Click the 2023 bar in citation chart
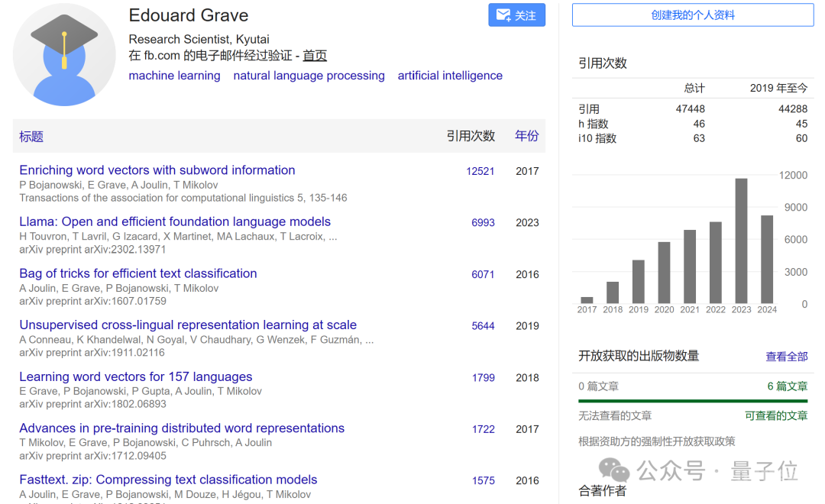This screenshot has height=504, width=825. 741,241
